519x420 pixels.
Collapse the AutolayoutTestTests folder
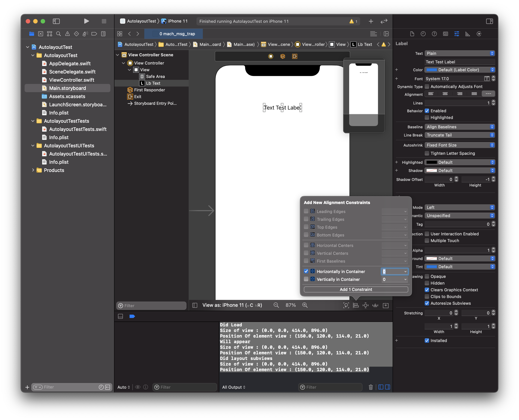pos(33,121)
